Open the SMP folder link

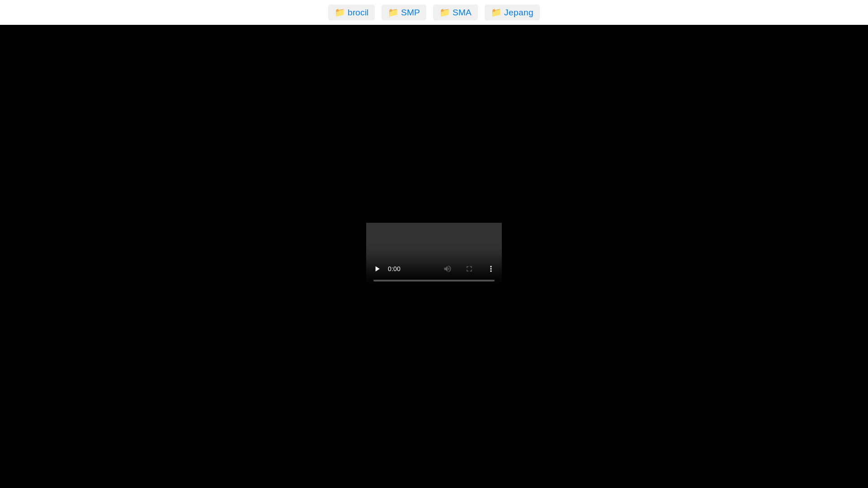[x=404, y=13]
